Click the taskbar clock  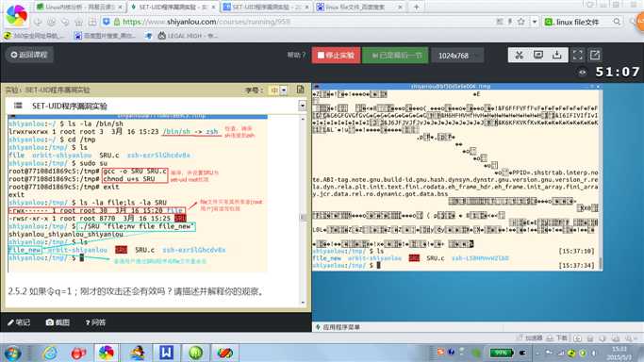619,353
